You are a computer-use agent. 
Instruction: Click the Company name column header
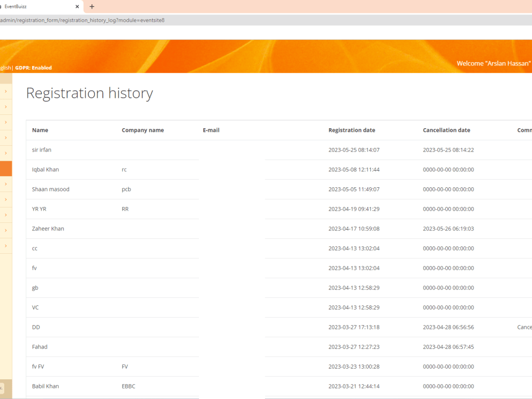point(143,130)
